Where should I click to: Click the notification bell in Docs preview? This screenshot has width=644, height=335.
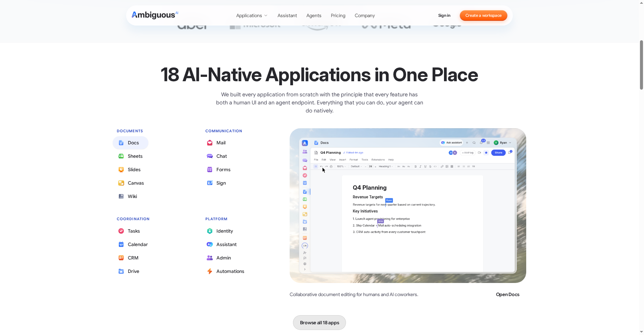(481, 143)
